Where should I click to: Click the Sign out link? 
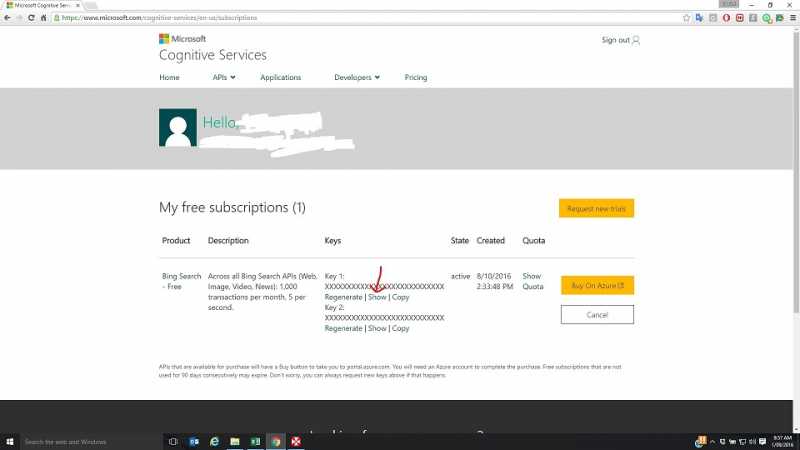click(615, 40)
